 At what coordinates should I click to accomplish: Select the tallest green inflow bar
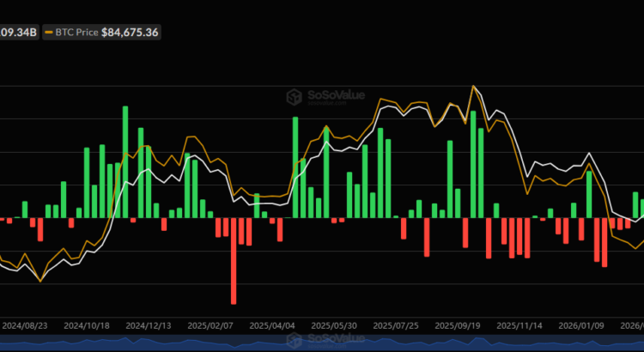(x=125, y=161)
